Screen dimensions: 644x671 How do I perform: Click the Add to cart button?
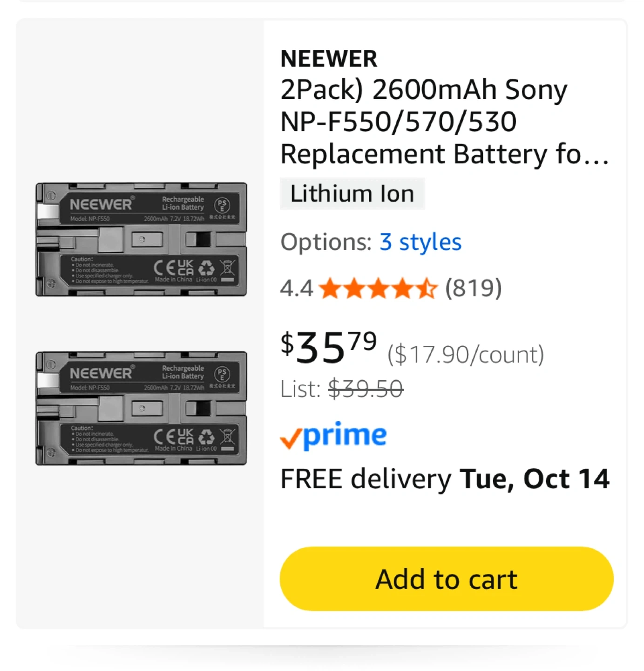click(x=446, y=579)
